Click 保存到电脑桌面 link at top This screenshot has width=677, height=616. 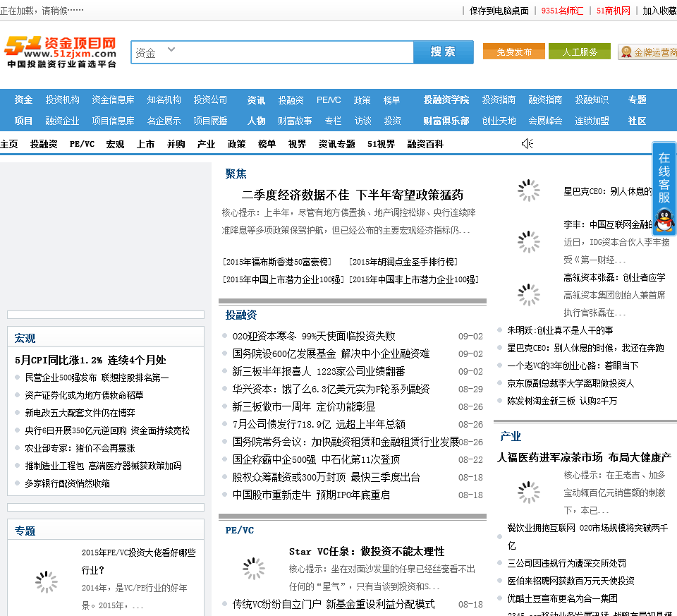point(499,11)
